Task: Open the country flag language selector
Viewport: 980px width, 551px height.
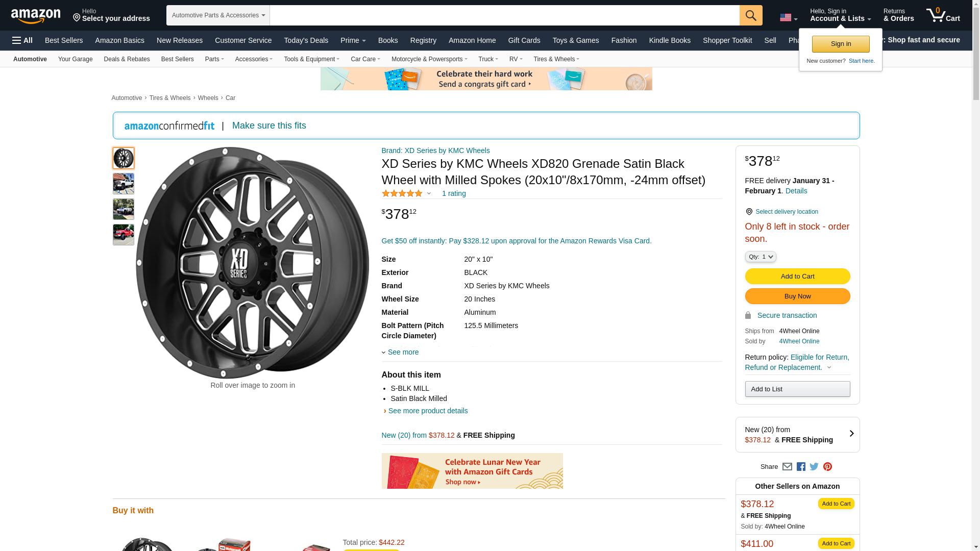Action: pos(788,18)
